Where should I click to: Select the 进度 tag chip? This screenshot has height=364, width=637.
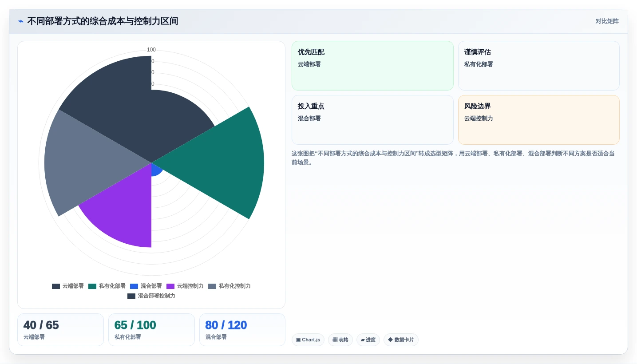368,340
